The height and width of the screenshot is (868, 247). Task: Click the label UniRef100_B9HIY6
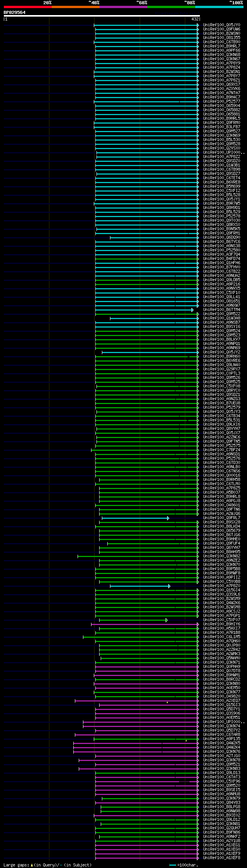(222, 624)
